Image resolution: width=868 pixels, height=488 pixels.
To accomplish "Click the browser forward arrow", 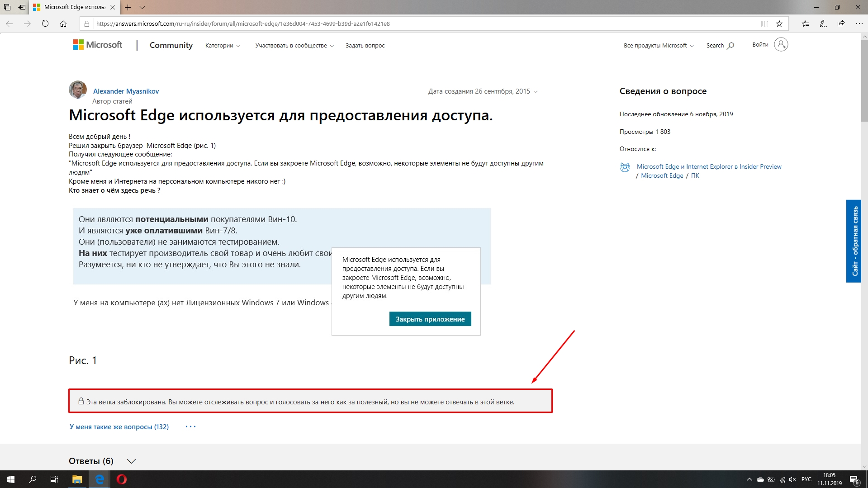I will (27, 24).
